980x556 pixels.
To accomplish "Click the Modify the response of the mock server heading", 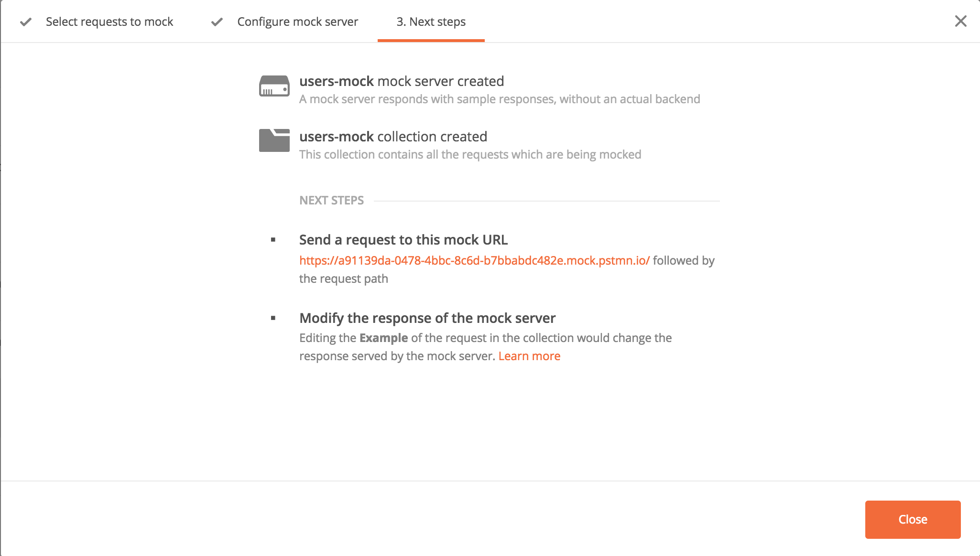I will [x=427, y=318].
